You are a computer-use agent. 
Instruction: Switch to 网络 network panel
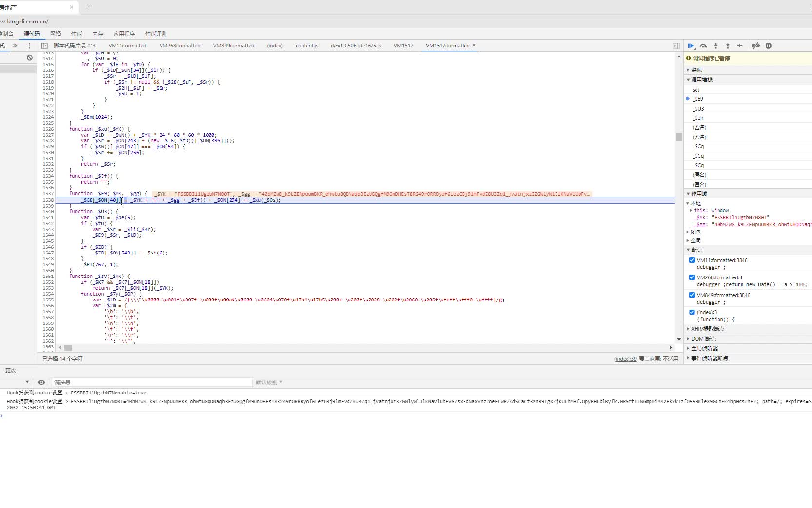(56, 34)
